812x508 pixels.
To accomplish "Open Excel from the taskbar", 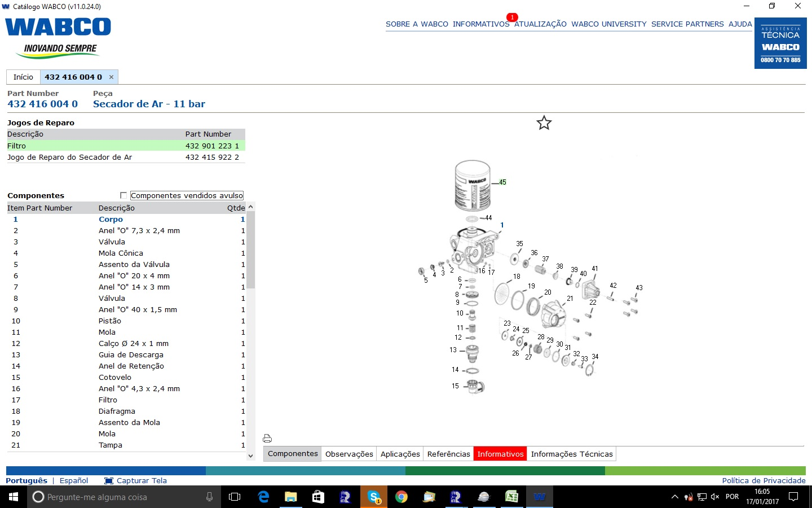I will pyautogui.click(x=511, y=497).
